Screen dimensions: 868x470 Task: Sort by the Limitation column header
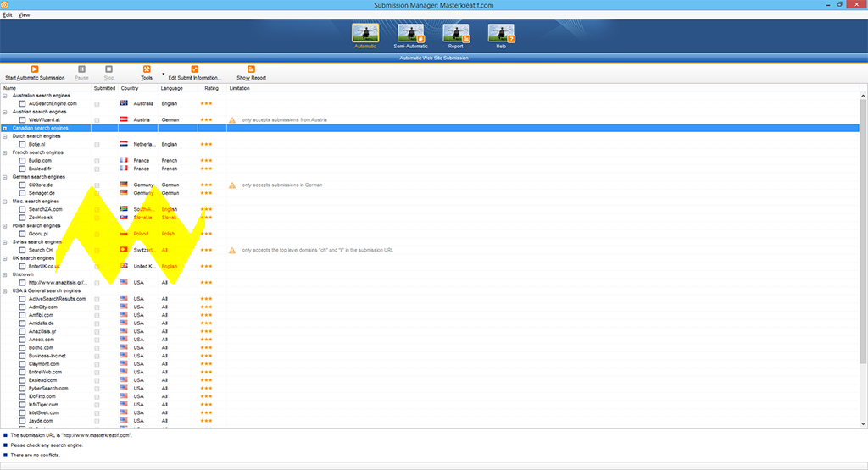point(240,88)
